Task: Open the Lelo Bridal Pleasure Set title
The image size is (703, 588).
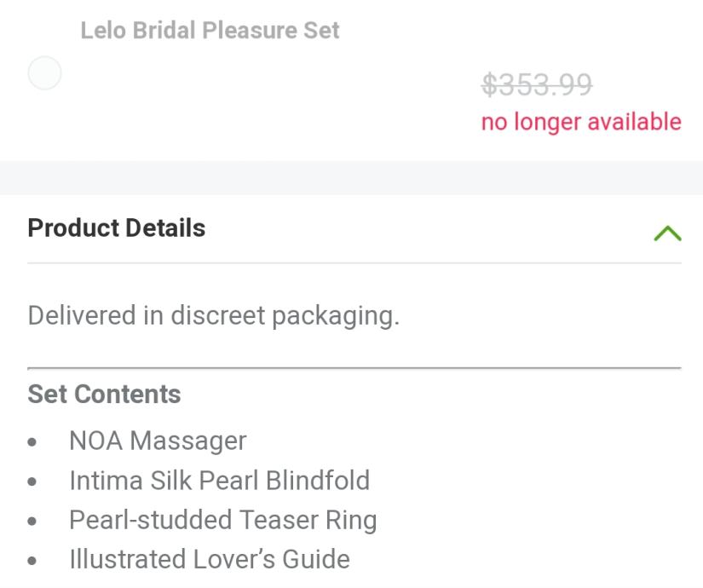Action: [x=210, y=31]
